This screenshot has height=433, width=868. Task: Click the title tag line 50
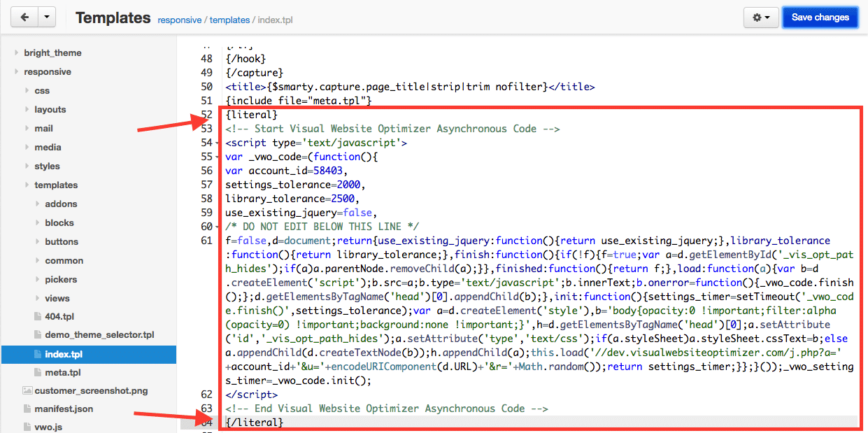tap(410, 87)
